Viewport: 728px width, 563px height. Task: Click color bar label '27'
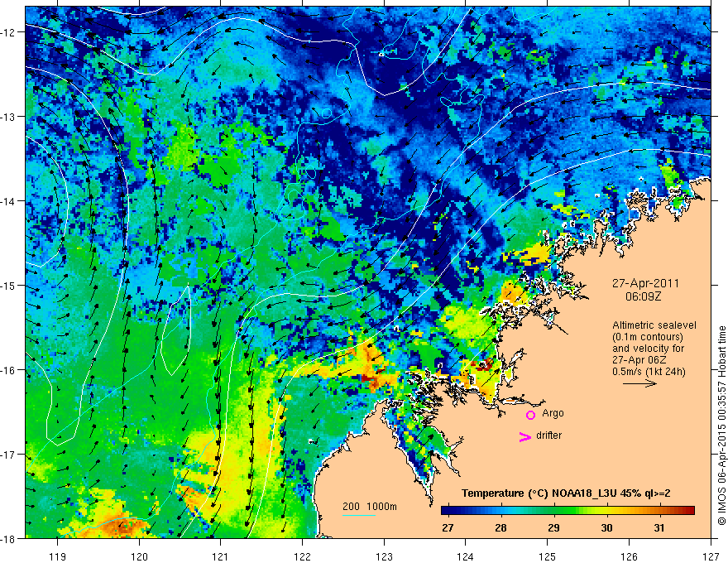click(x=448, y=528)
